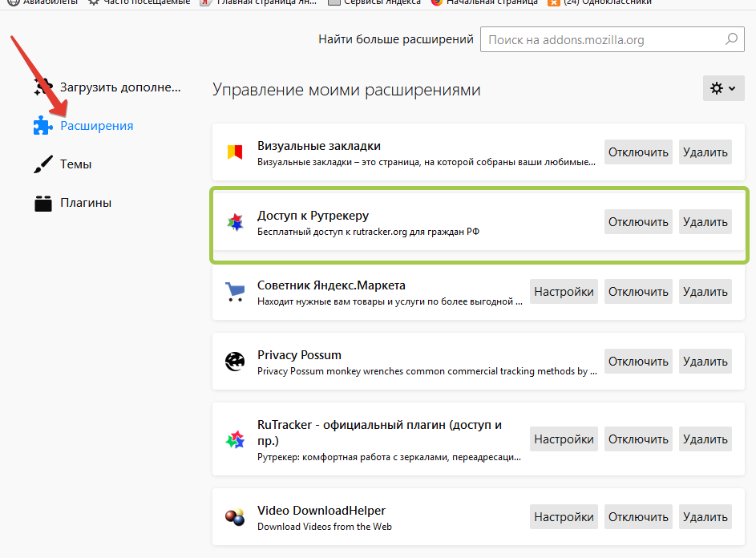
Task: Click the Темы brush icon
Action: [x=43, y=164]
